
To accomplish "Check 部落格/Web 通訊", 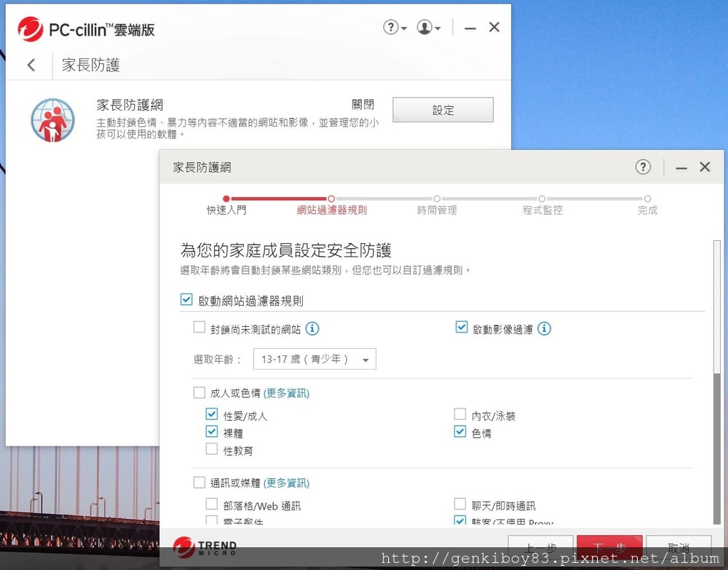I will coord(212,504).
